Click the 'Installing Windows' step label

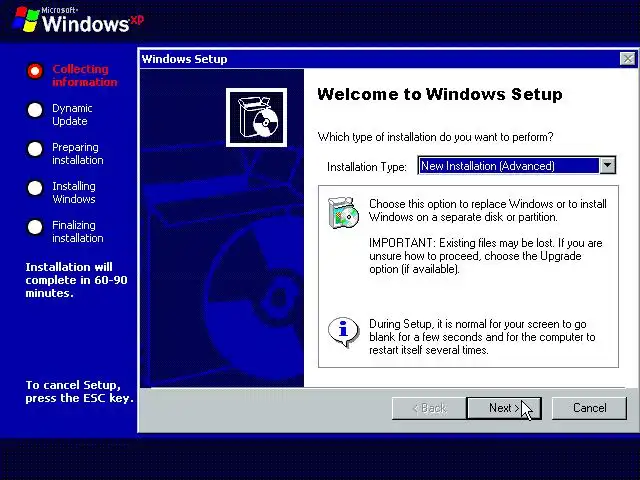click(74, 193)
